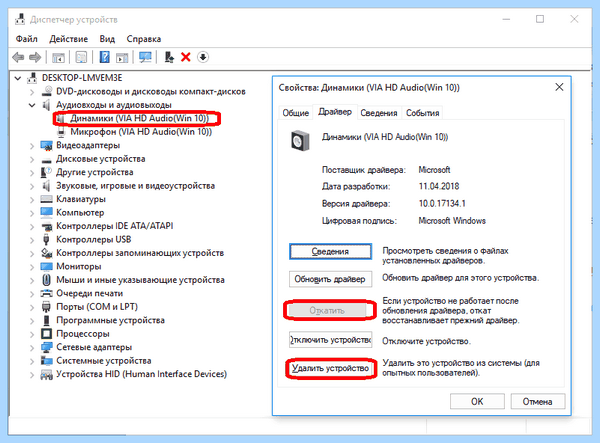The width and height of the screenshot is (600, 443).
Task: Select the DVD drives category icon
Action: click(x=46, y=91)
